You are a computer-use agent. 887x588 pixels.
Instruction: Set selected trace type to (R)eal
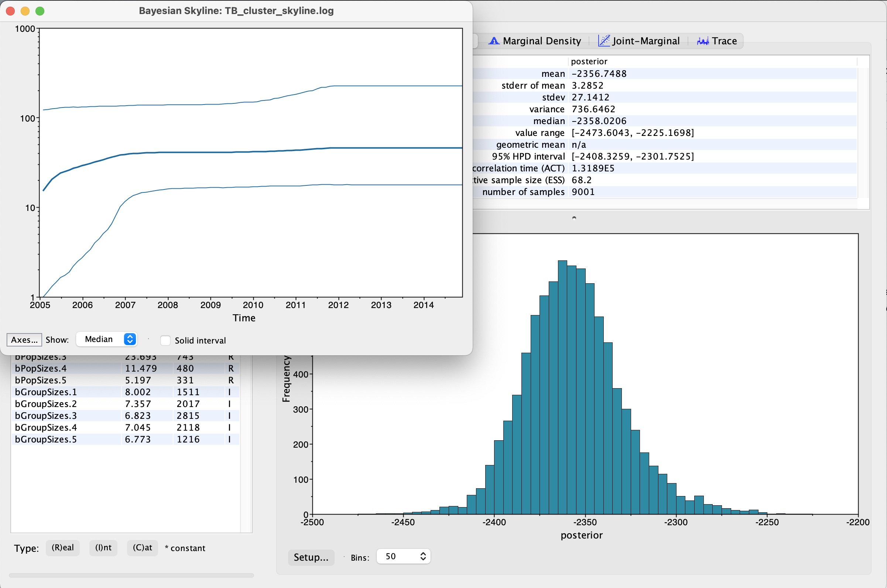[63, 547]
